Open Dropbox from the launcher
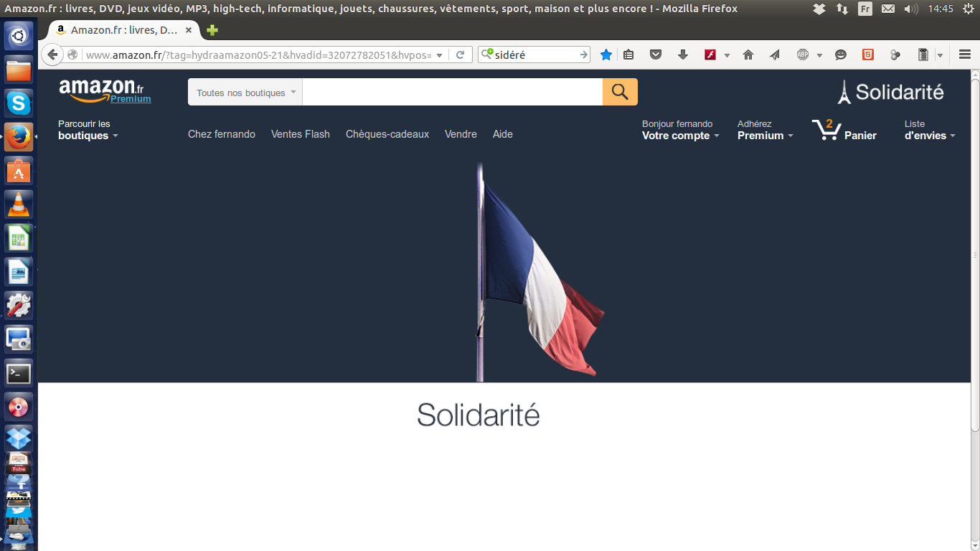The image size is (980, 551). point(19,437)
